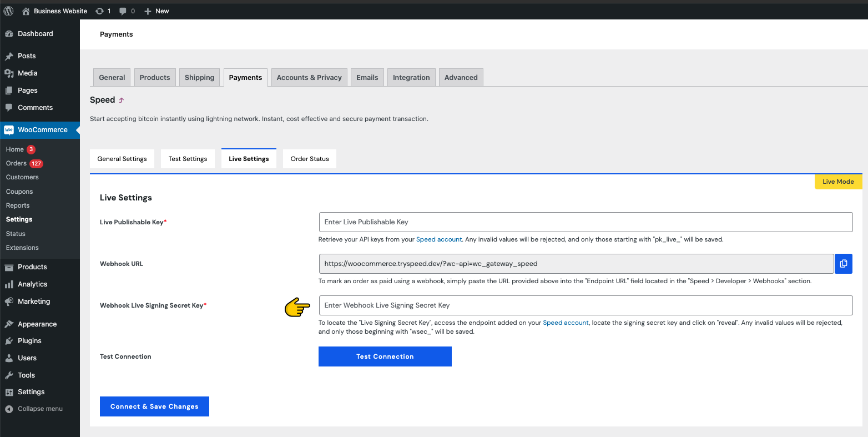Open the Test Settings sub-tab
Image resolution: width=868 pixels, height=437 pixels.
point(188,159)
